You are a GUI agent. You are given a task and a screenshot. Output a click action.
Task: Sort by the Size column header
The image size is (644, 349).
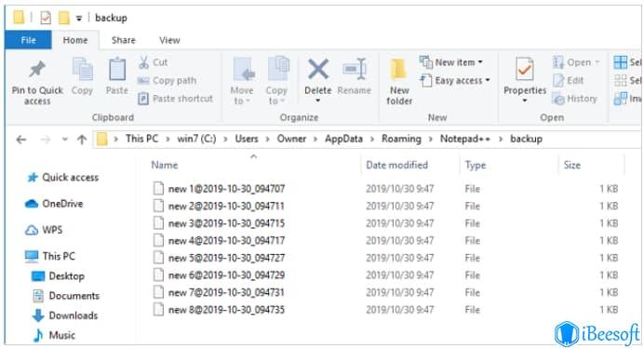pyautogui.click(x=571, y=165)
